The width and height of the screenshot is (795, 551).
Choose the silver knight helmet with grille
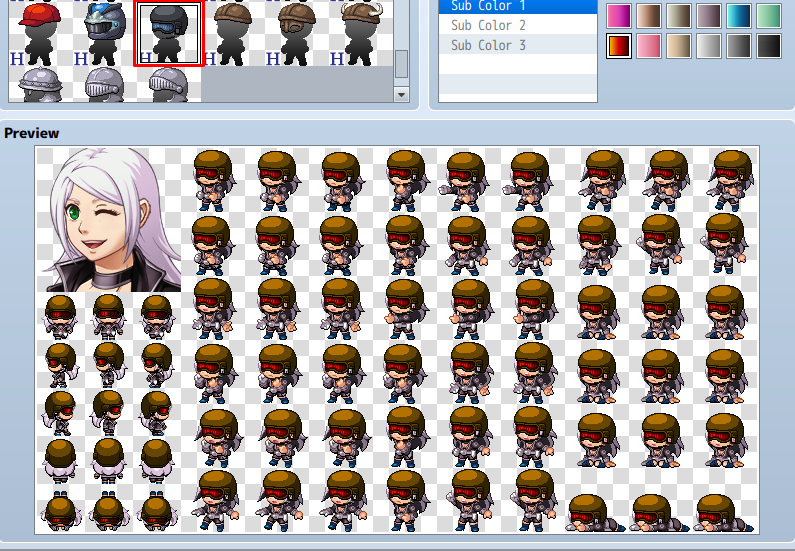[104, 85]
